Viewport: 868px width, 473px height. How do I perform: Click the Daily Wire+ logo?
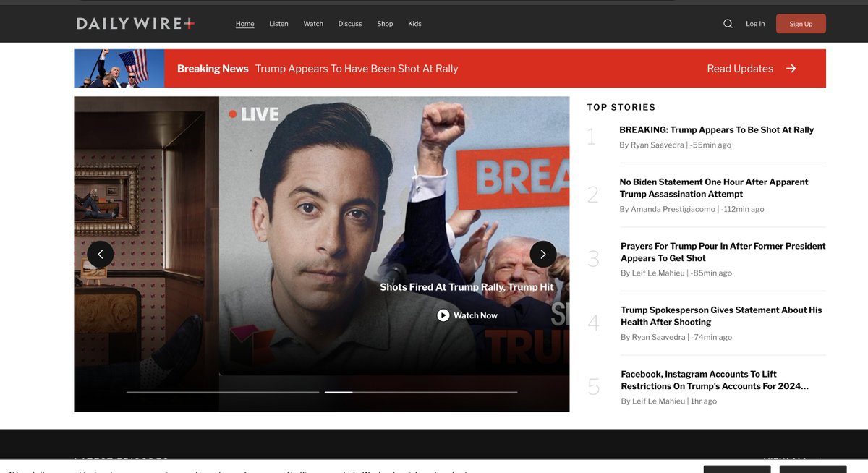pyautogui.click(x=135, y=24)
